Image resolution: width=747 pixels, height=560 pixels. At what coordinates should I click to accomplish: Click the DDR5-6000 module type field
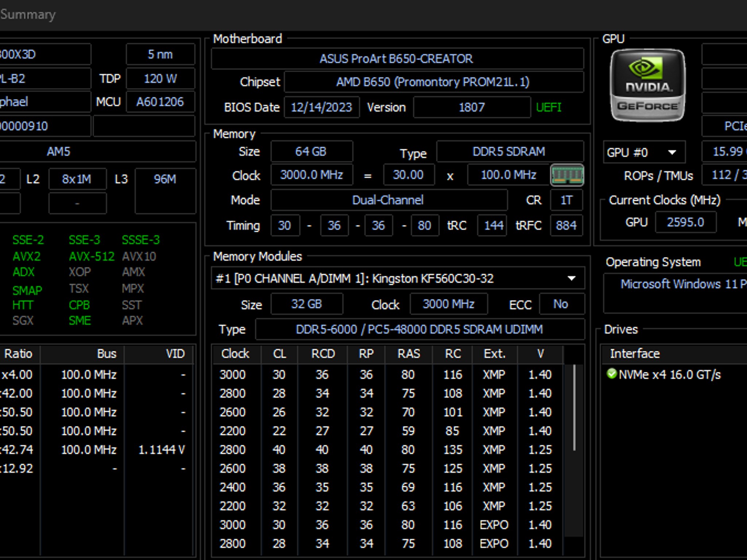point(419,330)
